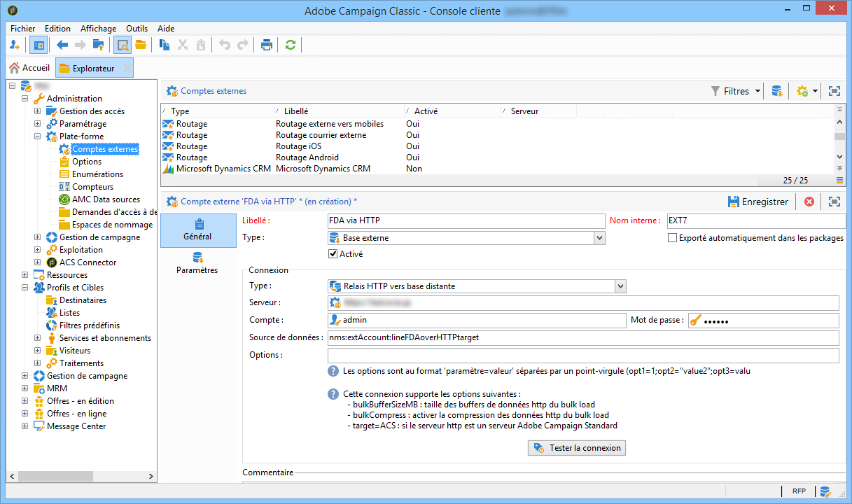This screenshot has width=852, height=504.
Task: Open the account Type Base externe dropdown
Action: coord(599,238)
